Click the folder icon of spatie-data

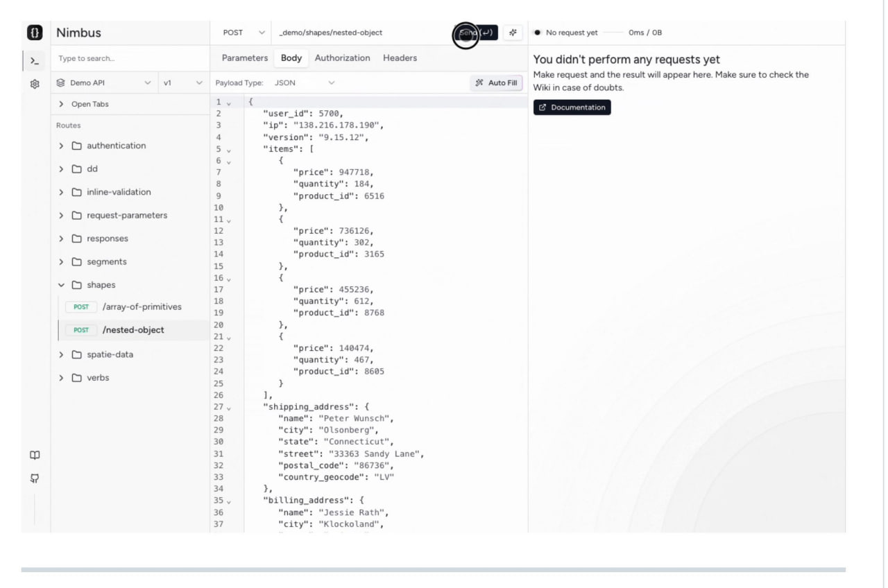click(x=77, y=355)
